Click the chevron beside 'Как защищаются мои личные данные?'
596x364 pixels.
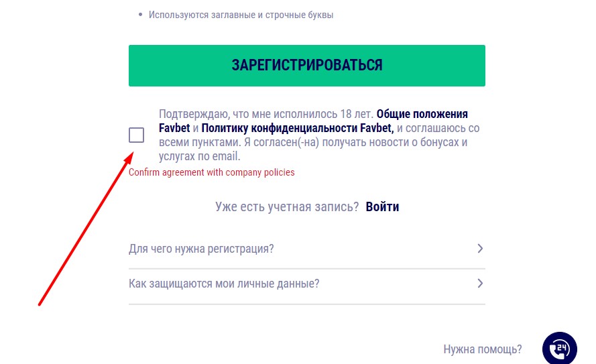coord(480,284)
